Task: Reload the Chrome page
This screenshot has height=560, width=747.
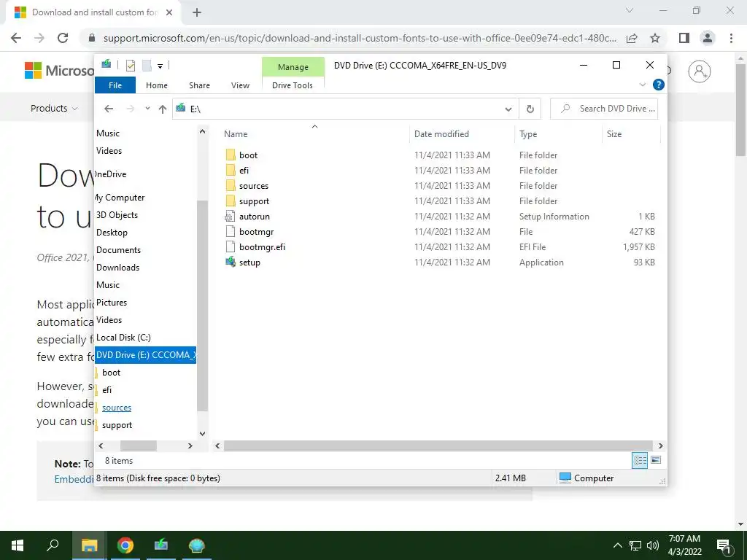Action: pos(63,38)
